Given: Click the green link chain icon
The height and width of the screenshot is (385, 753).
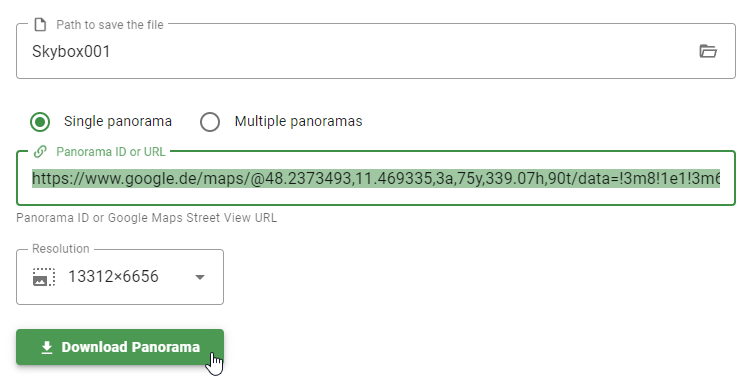Looking at the screenshot, I should click(40, 152).
